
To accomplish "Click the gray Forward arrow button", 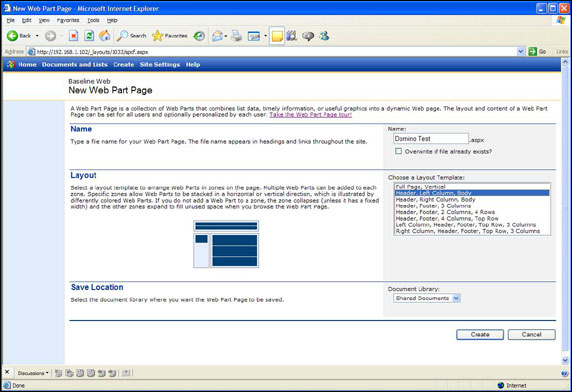I will 50,36.
